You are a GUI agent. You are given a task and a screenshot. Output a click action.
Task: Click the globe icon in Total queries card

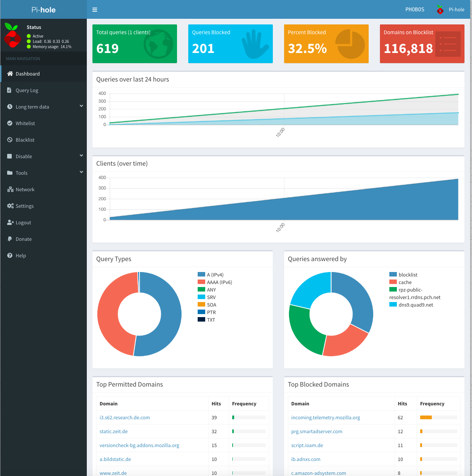pyautogui.click(x=158, y=44)
